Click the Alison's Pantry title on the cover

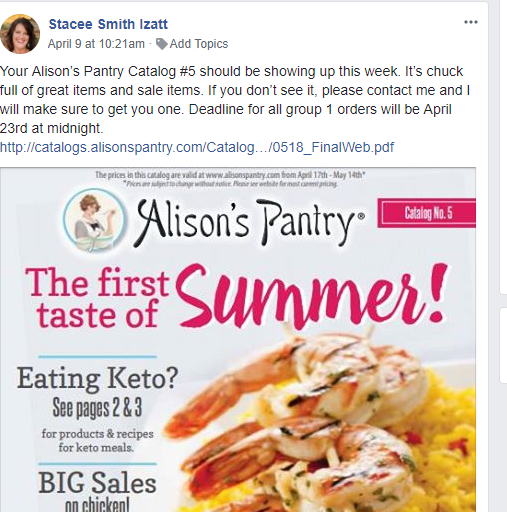[248, 222]
